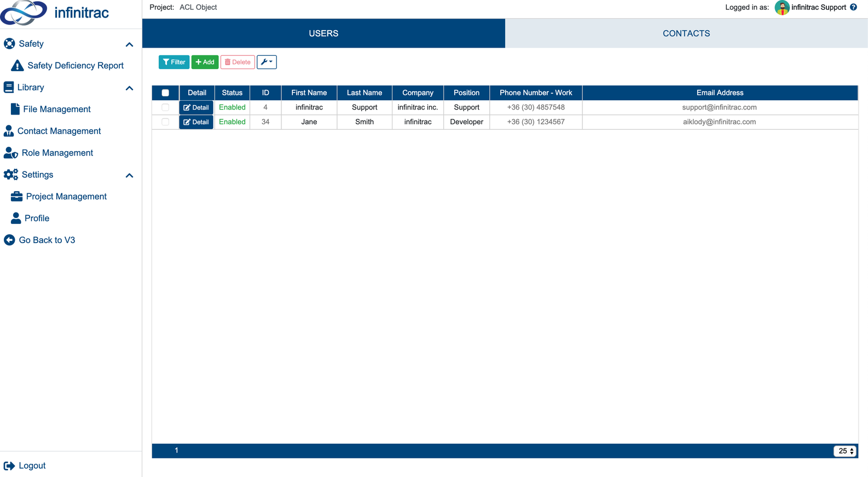Open Contact Management menu item
868x477 pixels.
[59, 131]
